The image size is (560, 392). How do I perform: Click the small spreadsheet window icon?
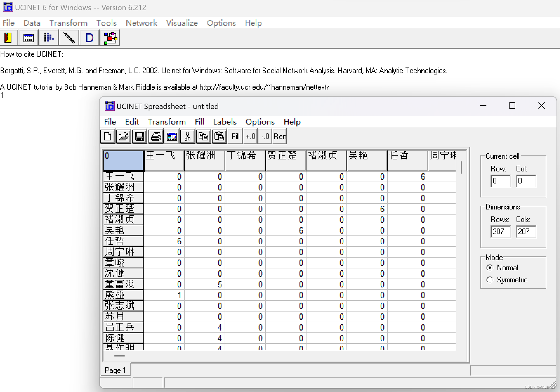172,137
